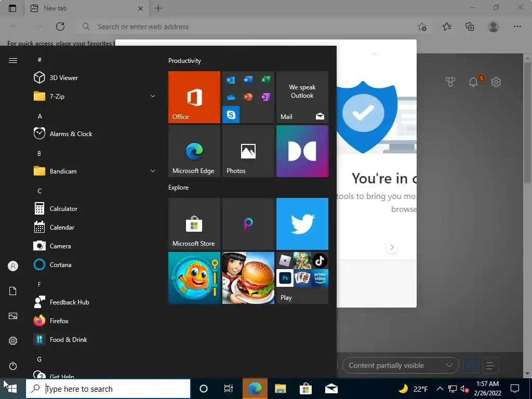Open 3D Viewer from app list
The width and height of the screenshot is (532, 399).
click(95, 78)
